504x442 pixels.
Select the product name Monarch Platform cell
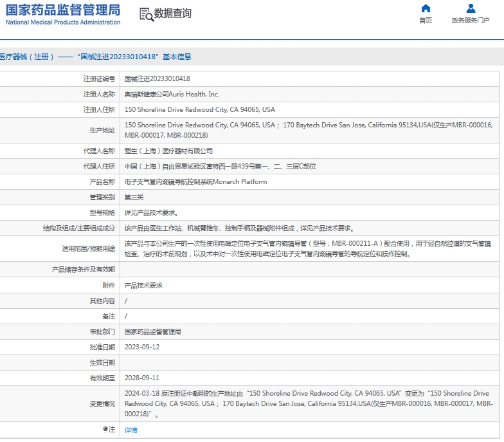point(195,181)
